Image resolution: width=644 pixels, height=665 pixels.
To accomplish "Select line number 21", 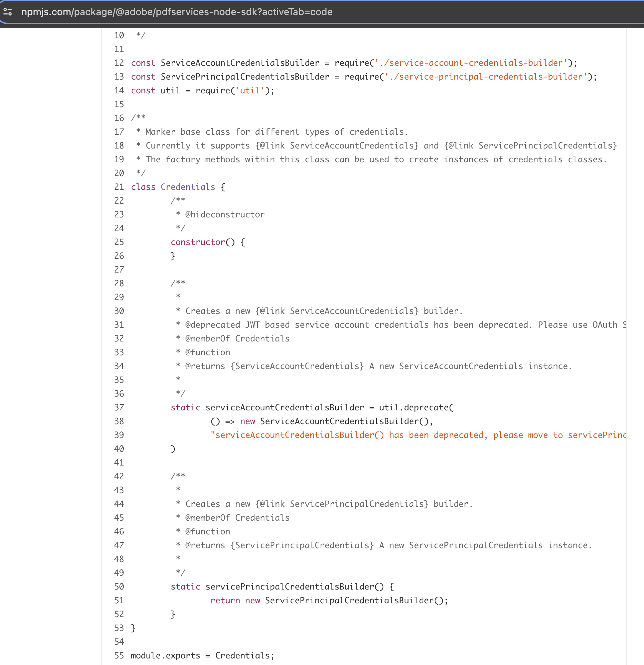I will tap(119, 187).
